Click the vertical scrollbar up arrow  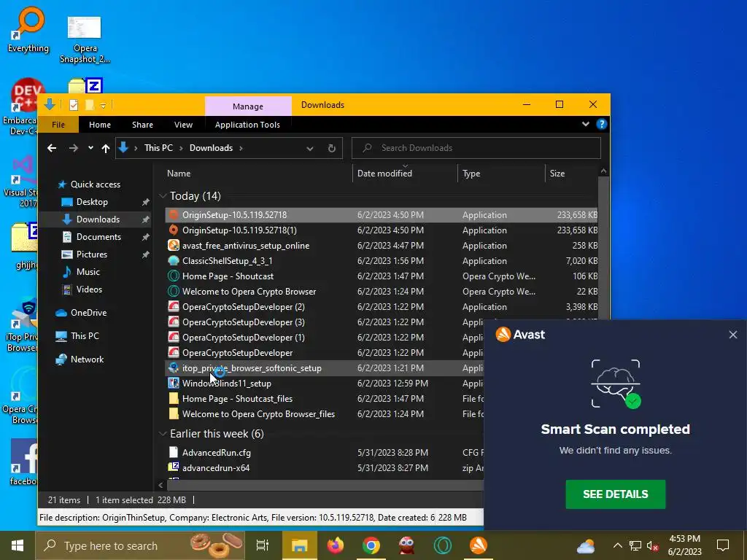[x=603, y=171]
